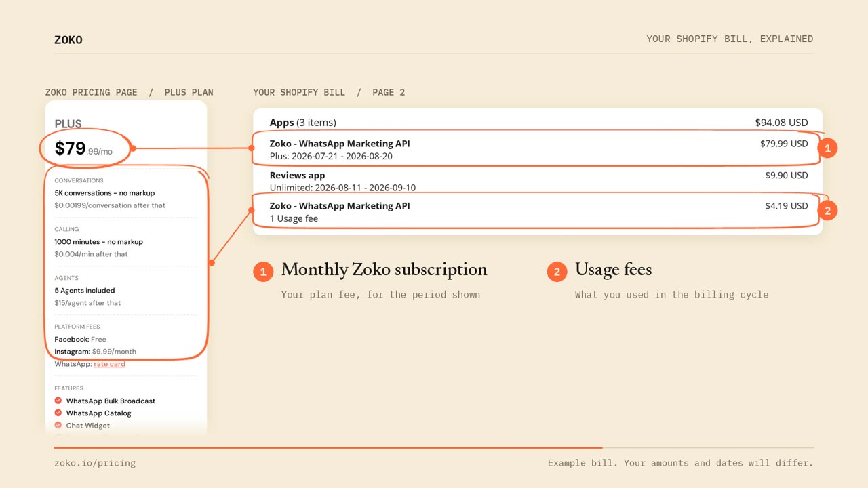Click the 'PAGE 2' label
This screenshot has width=868, height=488.
389,92
